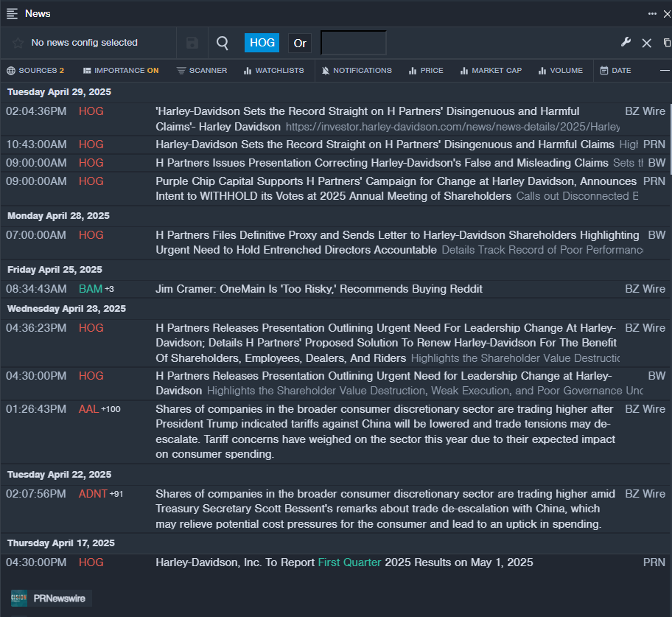Open the 04:36:23PM H Partners Releases headline
Viewport: 672px width, 617px height.
pos(386,343)
